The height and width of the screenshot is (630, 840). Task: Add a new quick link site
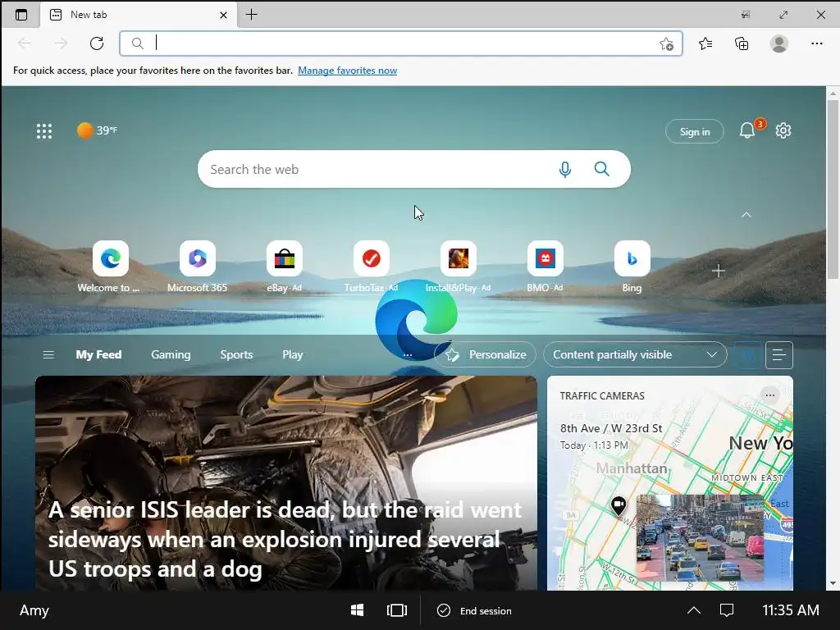pyautogui.click(x=719, y=271)
